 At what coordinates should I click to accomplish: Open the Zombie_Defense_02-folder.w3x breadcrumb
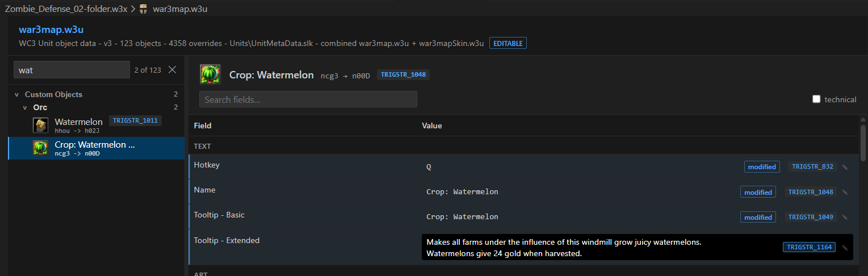tap(66, 9)
